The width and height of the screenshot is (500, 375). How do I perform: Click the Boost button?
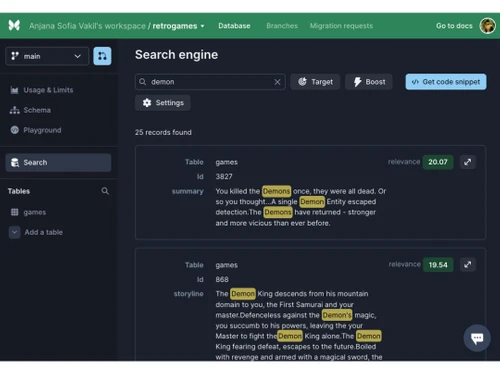[369, 82]
